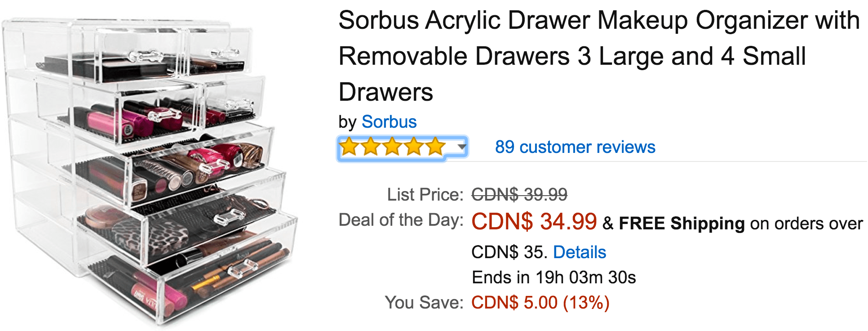The width and height of the screenshot is (868, 331).
Task: Expand the star rating dropdown arrow
Action: point(461,147)
